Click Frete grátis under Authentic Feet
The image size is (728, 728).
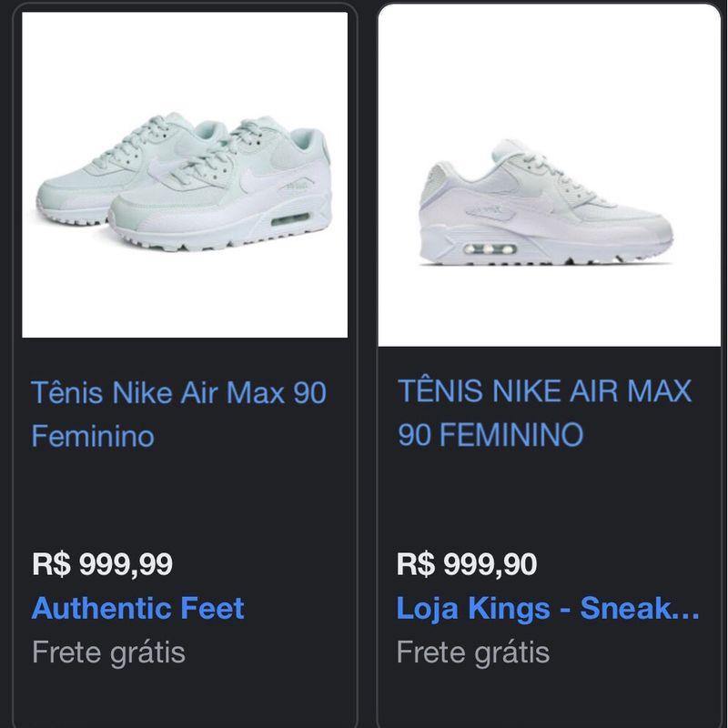click(x=108, y=652)
